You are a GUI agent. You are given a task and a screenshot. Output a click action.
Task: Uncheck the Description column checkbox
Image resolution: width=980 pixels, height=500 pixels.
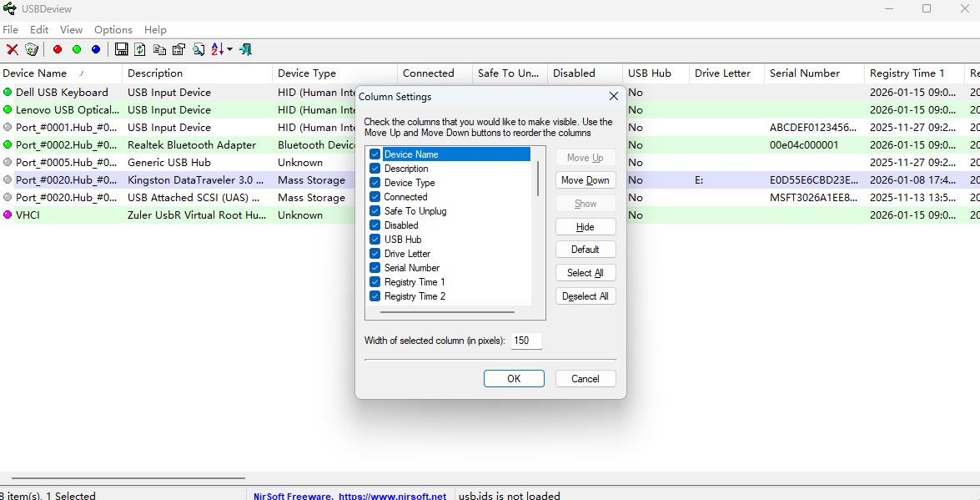375,169
